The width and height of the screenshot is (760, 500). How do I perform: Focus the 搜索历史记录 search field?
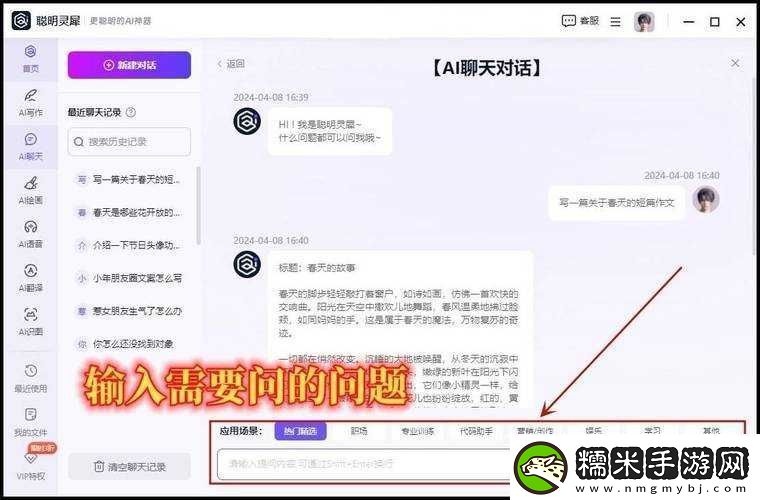[129, 142]
